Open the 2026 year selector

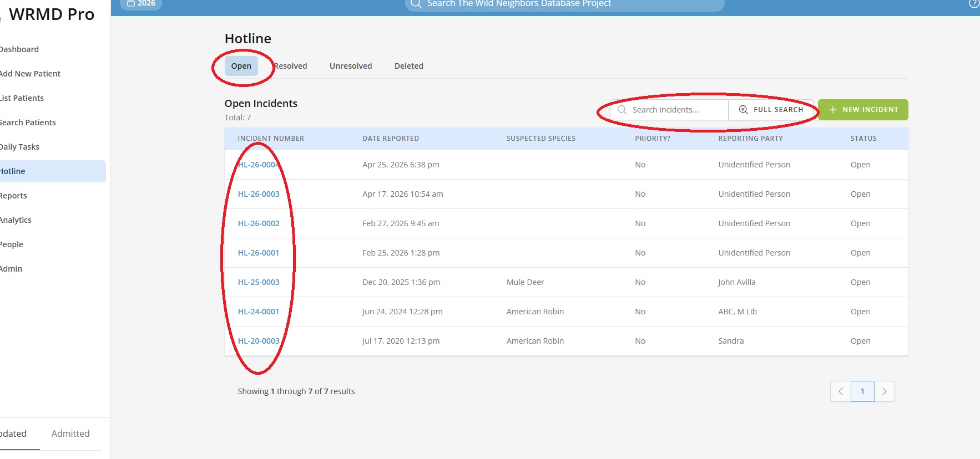pos(141,4)
